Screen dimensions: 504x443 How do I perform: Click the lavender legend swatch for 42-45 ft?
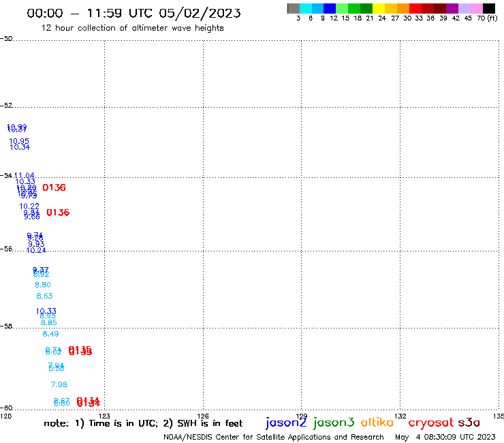click(x=464, y=8)
